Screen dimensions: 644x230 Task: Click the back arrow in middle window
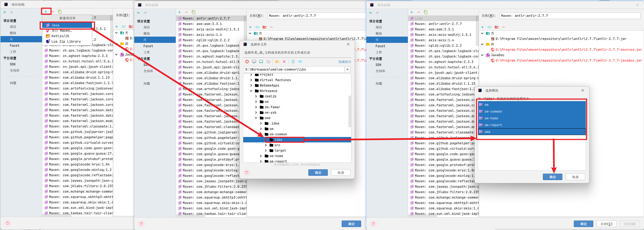pyautogui.click(x=138, y=13)
